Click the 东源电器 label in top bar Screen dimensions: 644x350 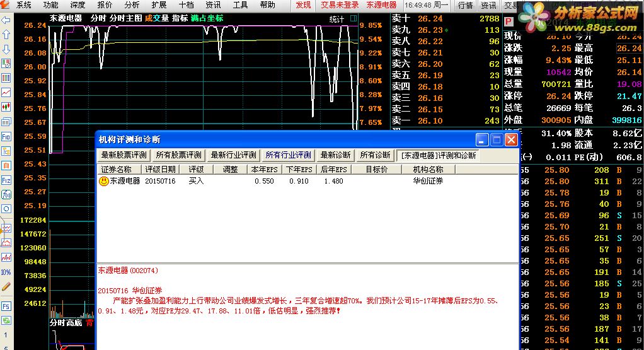[382, 5]
